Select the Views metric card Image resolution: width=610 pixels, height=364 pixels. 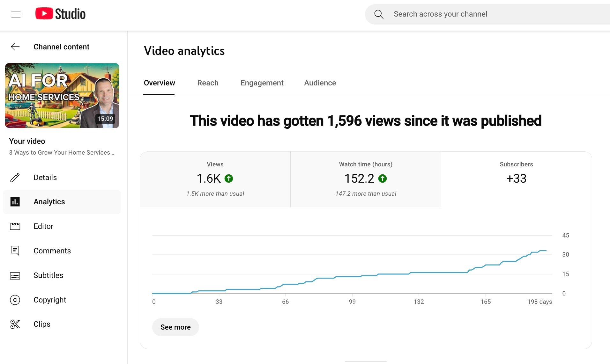tap(215, 178)
